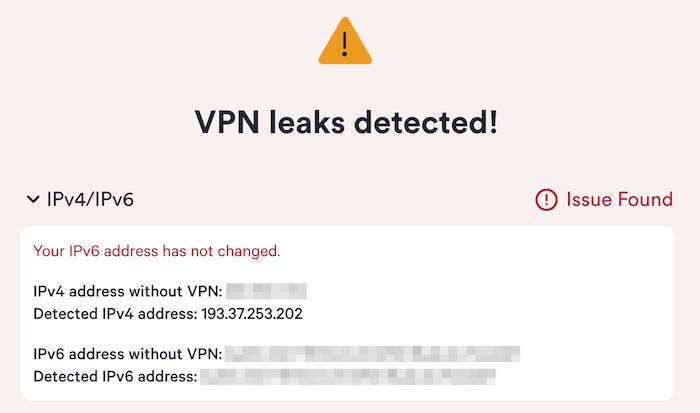700x413 pixels.
Task: Click the detected IPv4 address 193.37.253.202
Action: pyautogui.click(x=252, y=313)
